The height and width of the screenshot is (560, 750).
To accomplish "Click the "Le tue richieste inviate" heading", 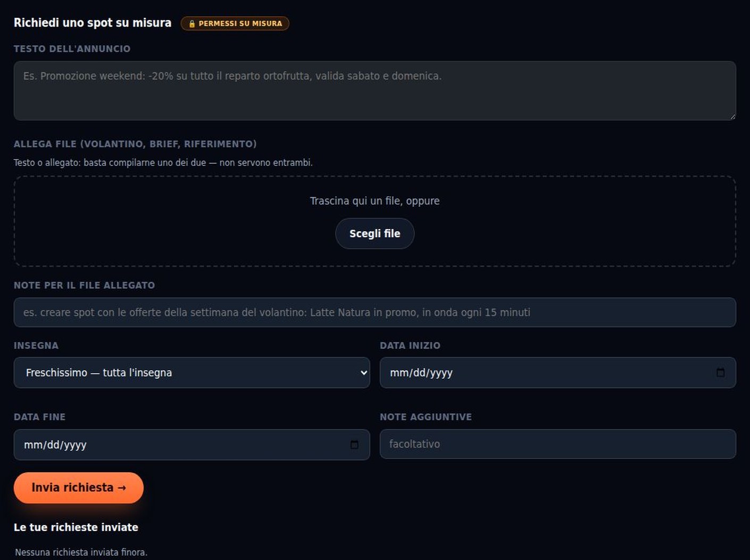I will (76, 527).
